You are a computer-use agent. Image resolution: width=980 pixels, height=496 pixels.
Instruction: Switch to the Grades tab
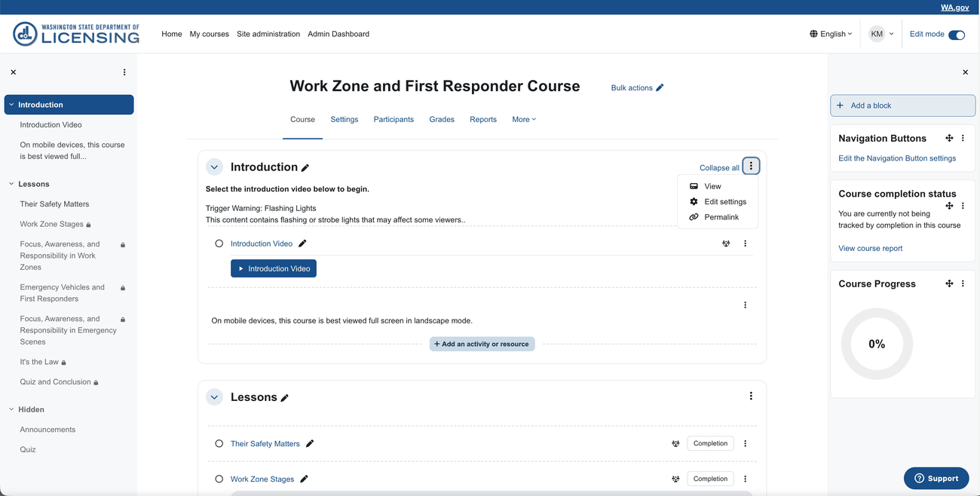coord(442,119)
